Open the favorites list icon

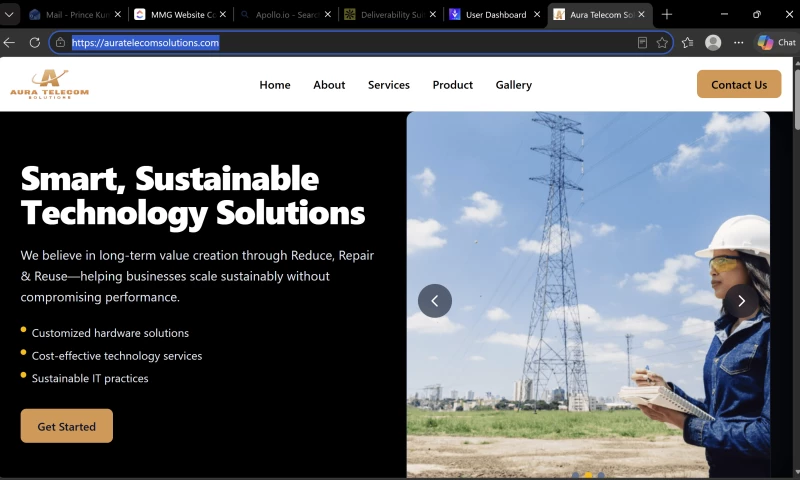point(688,42)
